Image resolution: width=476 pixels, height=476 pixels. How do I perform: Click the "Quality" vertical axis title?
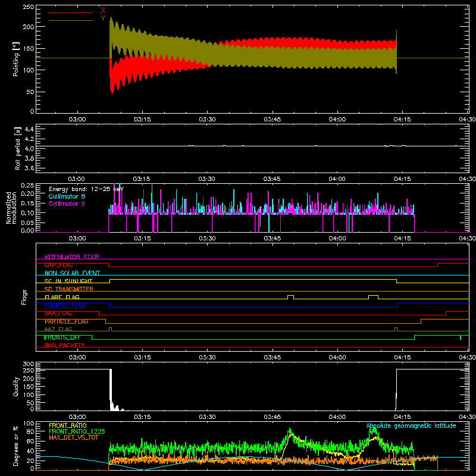(16, 386)
